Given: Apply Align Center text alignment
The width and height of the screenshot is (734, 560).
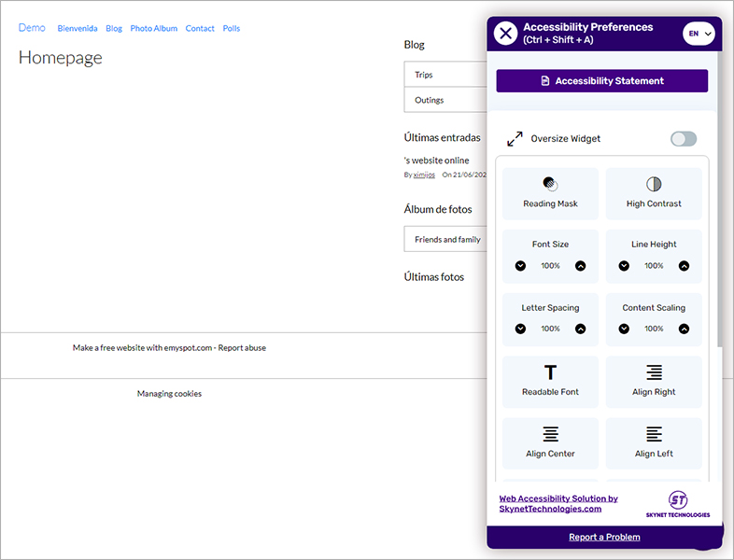Looking at the screenshot, I should click(x=550, y=443).
